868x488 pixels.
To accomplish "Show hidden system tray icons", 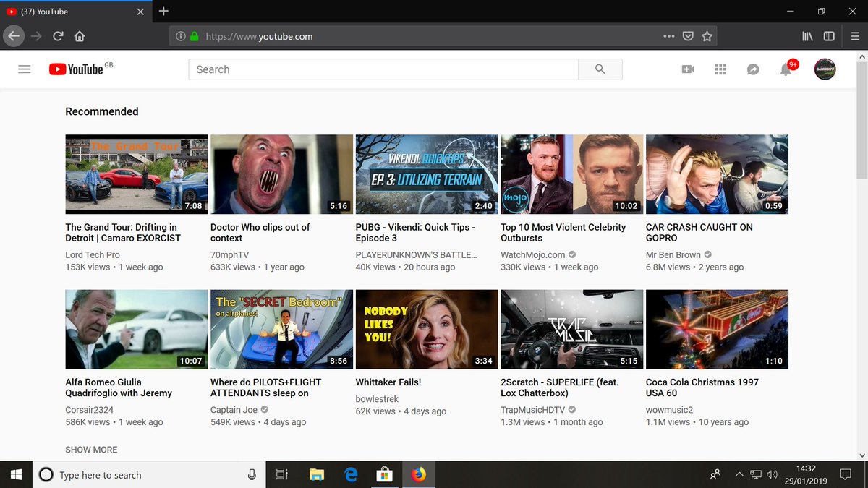I will tap(739, 475).
